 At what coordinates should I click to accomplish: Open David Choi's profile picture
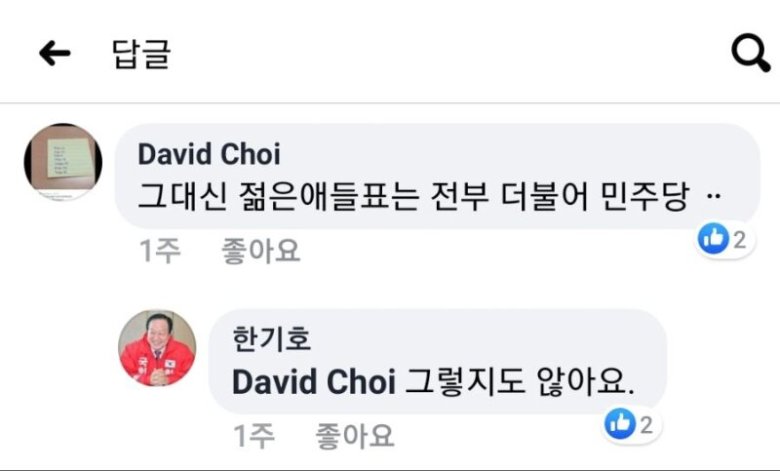(63, 162)
